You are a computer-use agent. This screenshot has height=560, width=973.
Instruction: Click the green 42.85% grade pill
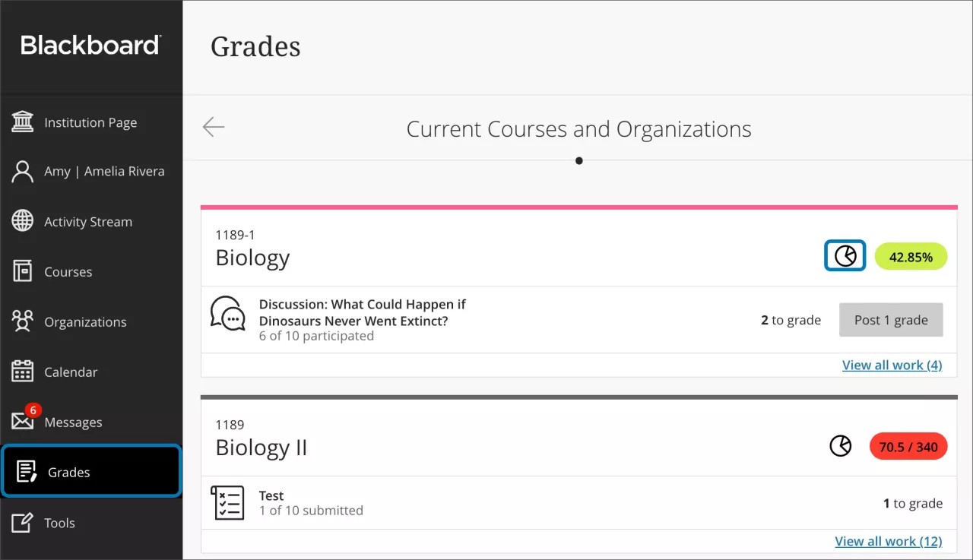point(911,256)
